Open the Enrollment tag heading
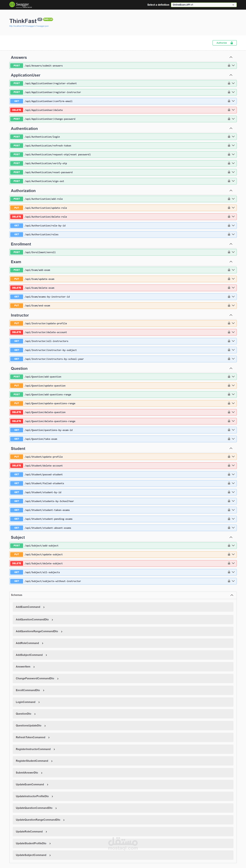The width and height of the screenshot is (246, 868). pyautogui.click(x=21, y=244)
